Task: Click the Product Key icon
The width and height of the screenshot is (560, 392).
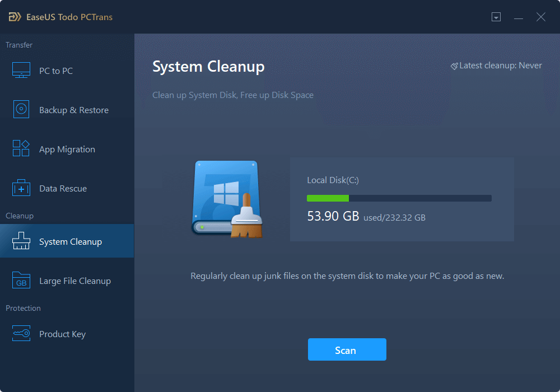Action: click(x=21, y=333)
